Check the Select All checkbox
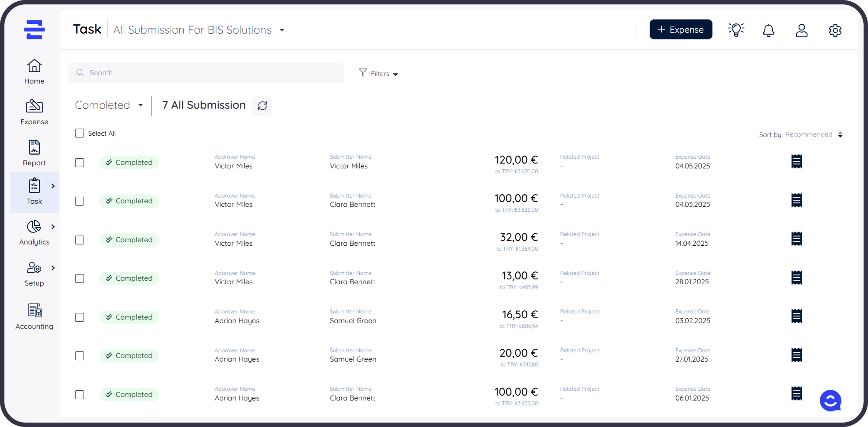868x427 pixels. pos(80,133)
